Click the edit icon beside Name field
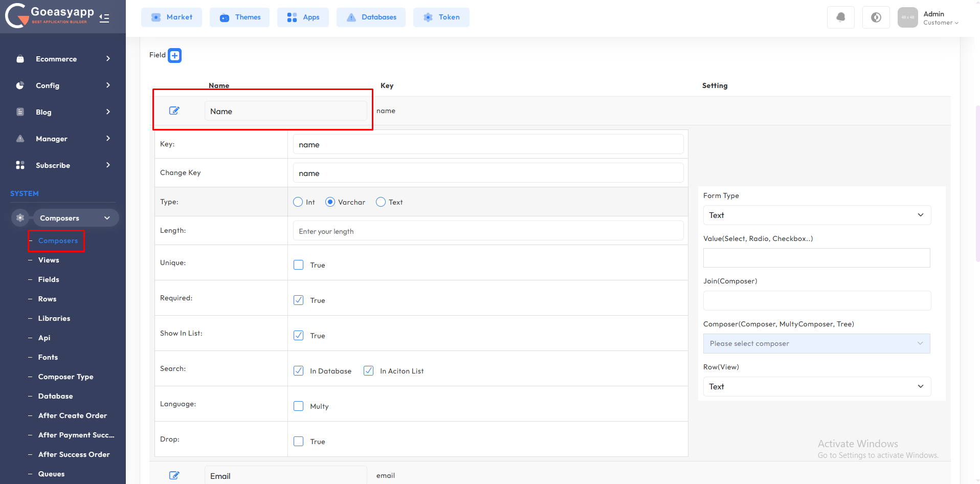This screenshot has width=980, height=484. pos(174,111)
